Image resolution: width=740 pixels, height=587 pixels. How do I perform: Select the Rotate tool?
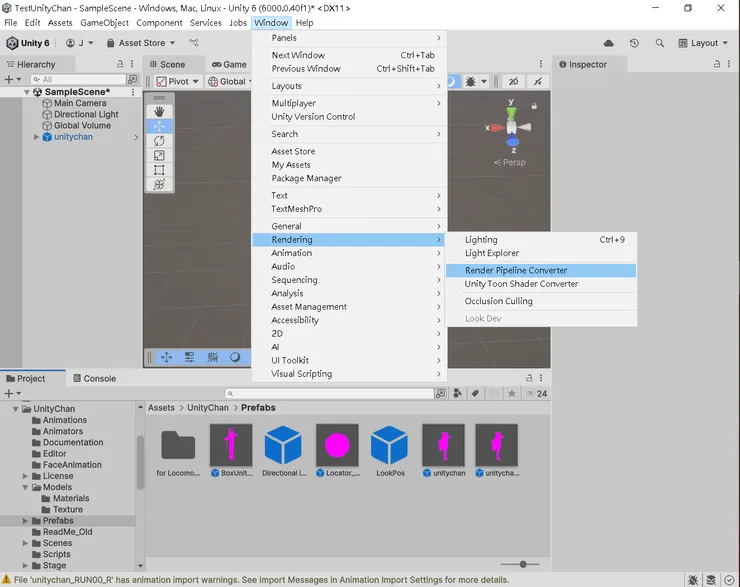(159, 141)
